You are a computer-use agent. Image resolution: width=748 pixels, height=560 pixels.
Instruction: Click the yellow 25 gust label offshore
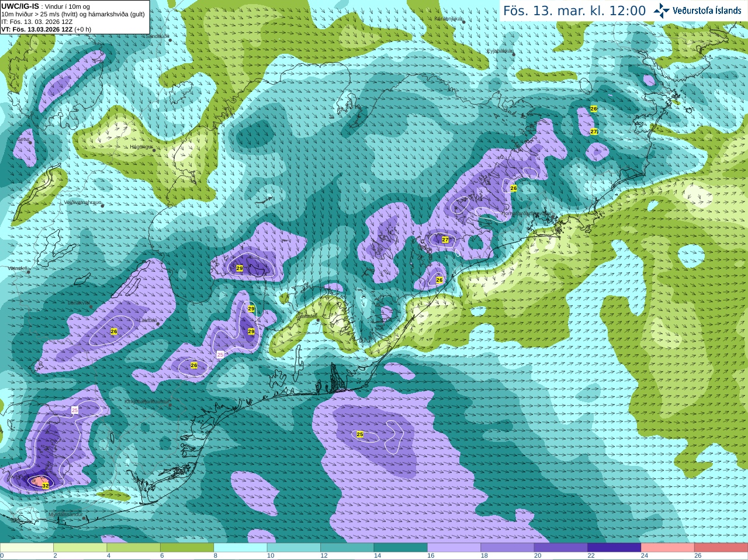pos(360,434)
